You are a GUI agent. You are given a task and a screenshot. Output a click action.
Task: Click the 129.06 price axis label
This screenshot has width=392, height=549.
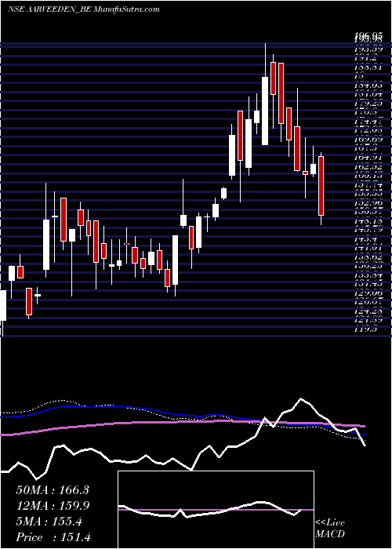368,293
